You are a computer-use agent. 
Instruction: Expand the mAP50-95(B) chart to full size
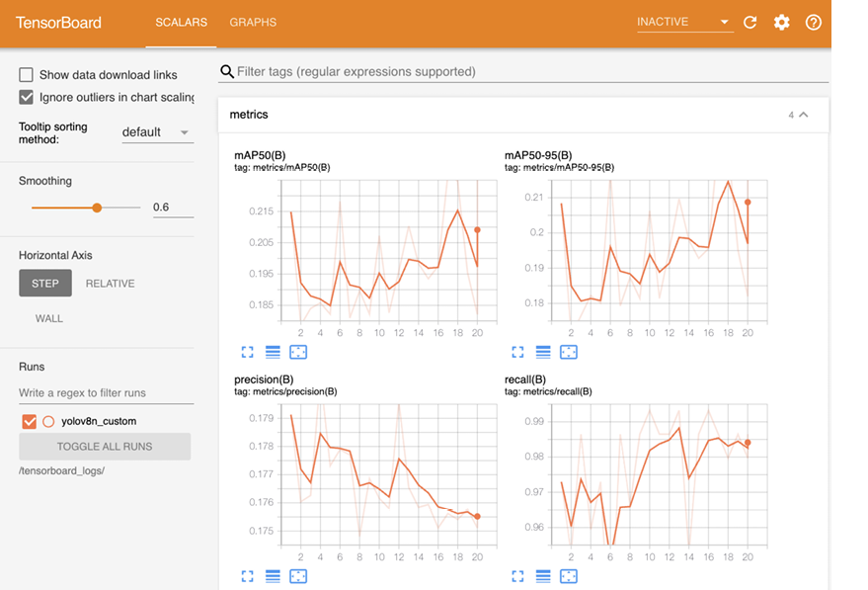point(517,352)
